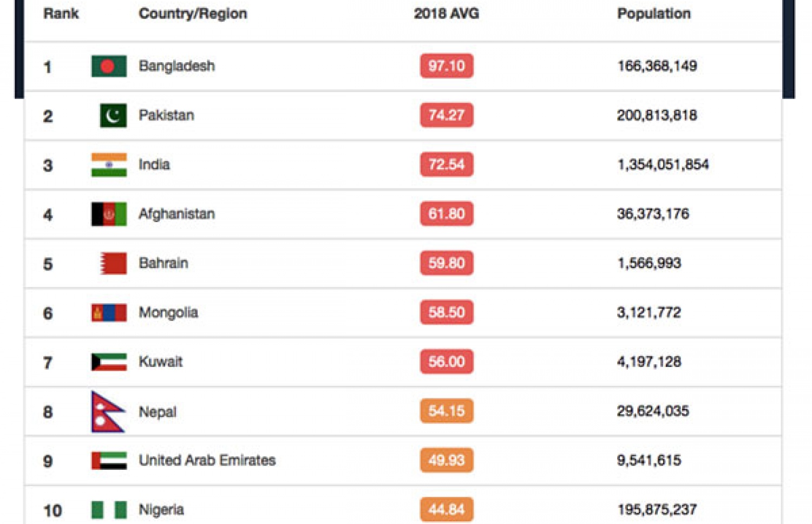Click the Nepal flag icon
This screenshot has height=524, width=812.
pyautogui.click(x=107, y=412)
